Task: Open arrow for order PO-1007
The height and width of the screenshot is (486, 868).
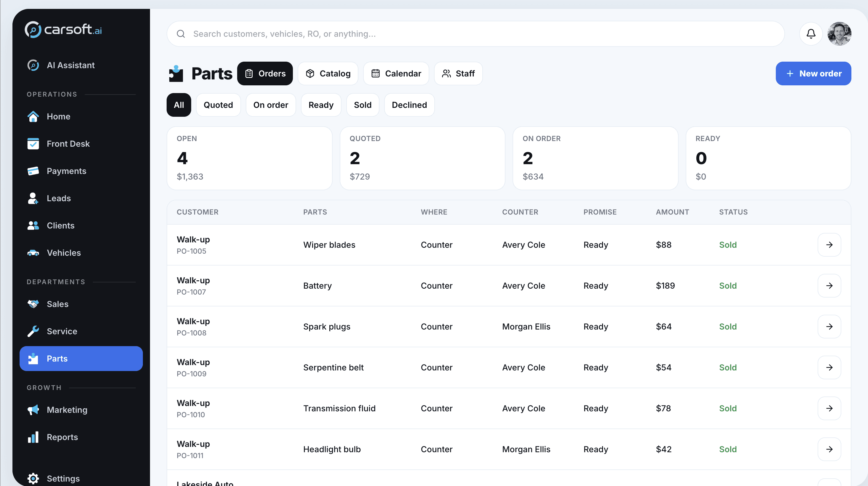Action: coord(829,286)
